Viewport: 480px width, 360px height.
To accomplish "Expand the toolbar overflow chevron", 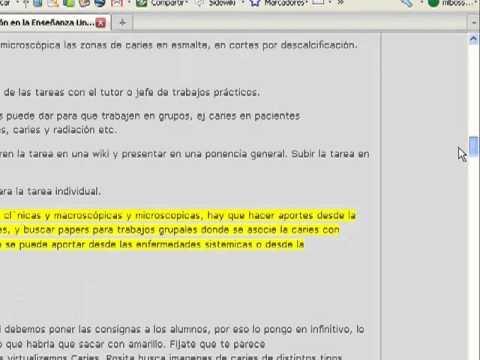I will tap(340, 3).
